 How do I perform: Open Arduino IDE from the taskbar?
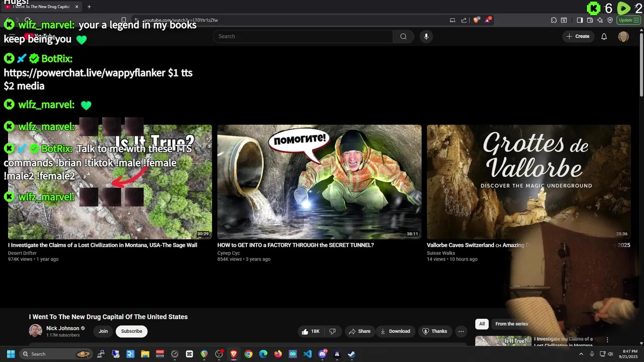pos(293,354)
